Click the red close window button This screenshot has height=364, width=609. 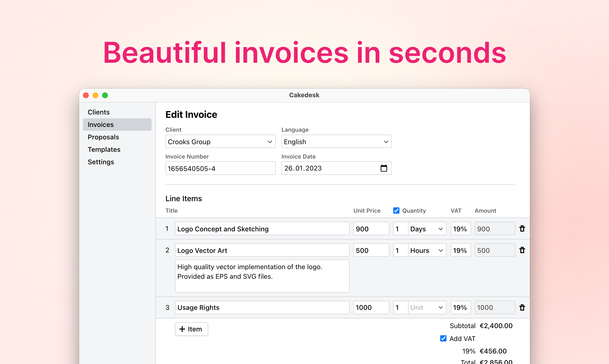tap(86, 95)
